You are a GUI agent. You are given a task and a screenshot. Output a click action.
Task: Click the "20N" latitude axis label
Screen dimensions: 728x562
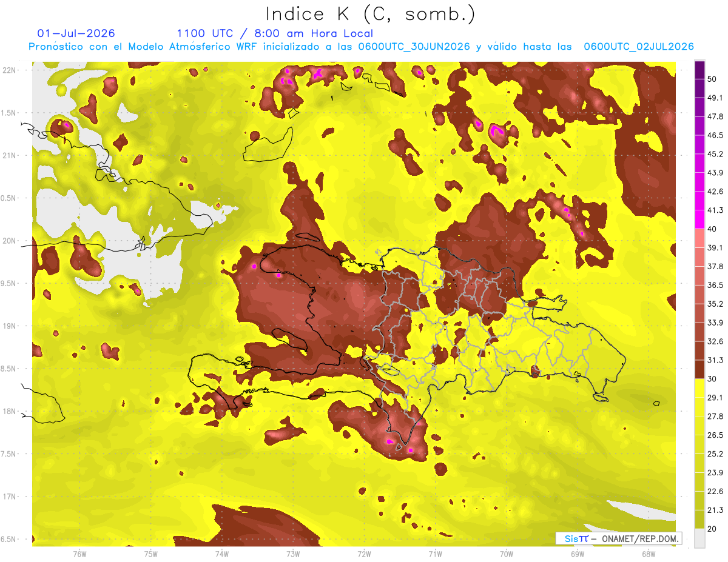[x=10, y=241]
